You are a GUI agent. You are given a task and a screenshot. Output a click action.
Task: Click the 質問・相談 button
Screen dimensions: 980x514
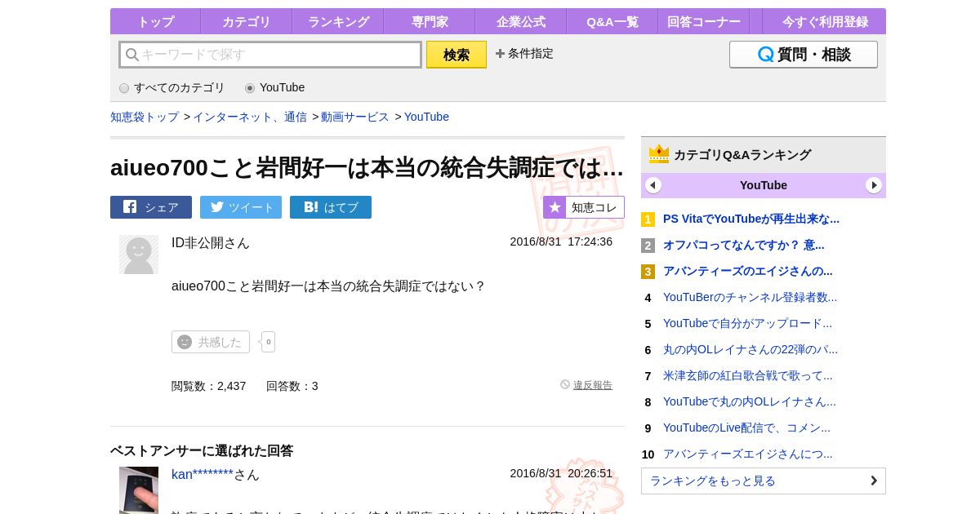coord(804,55)
